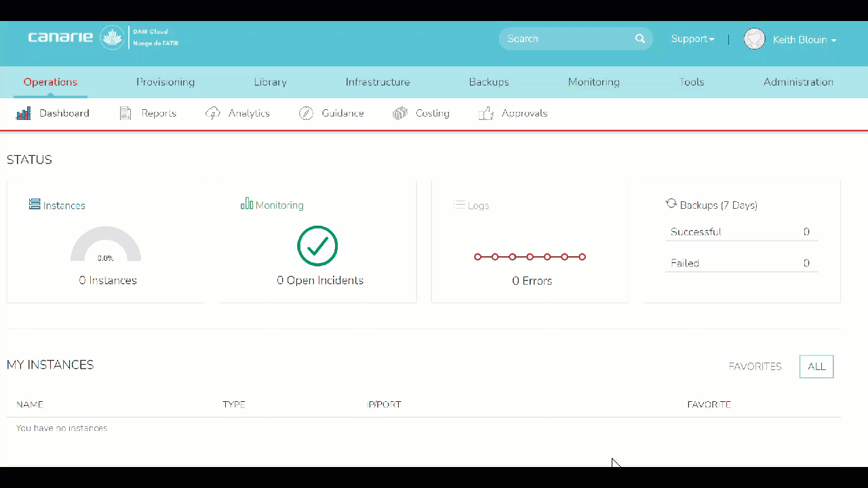The image size is (868, 488).
Task: Click the Dashboard bar chart icon
Action: [x=24, y=113]
